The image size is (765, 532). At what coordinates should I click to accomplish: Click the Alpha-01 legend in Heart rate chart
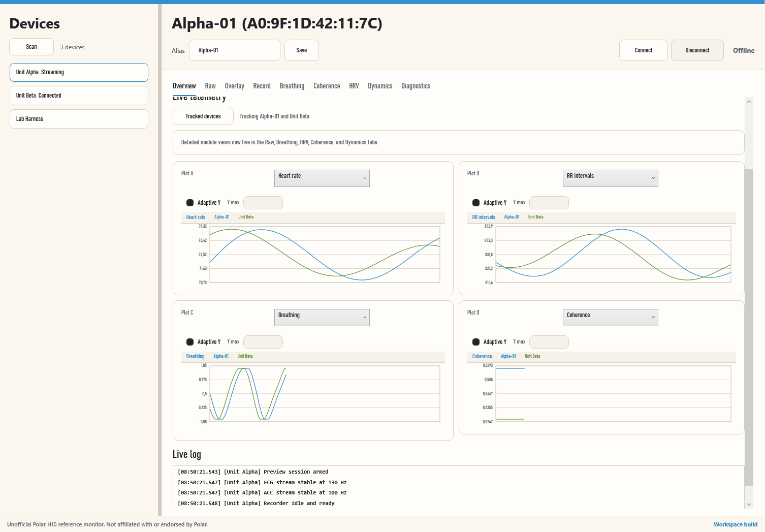pos(222,217)
